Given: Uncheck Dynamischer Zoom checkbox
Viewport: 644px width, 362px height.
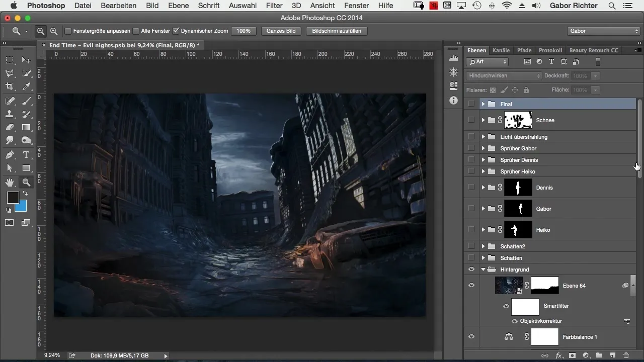Looking at the screenshot, I should (x=176, y=31).
